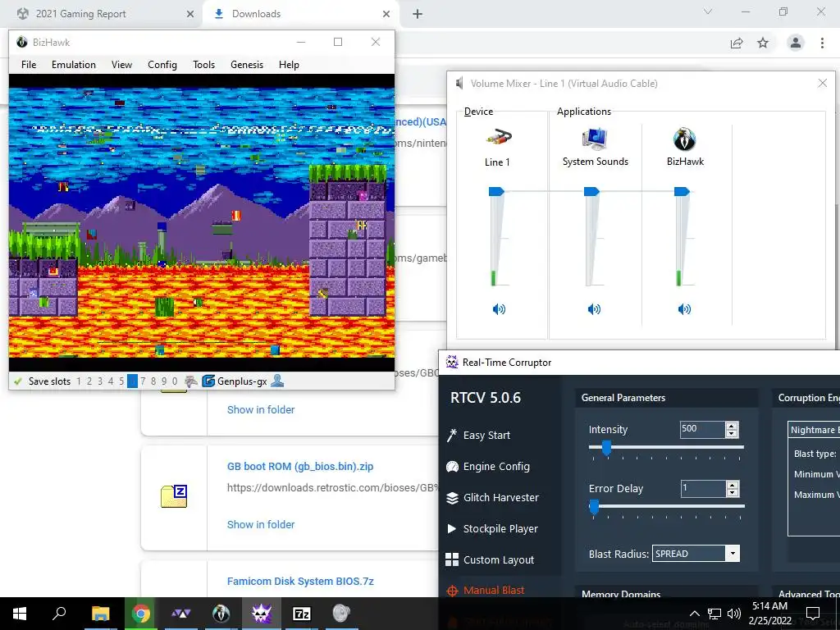Image resolution: width=840 pixels, height=630 pixels.
Task: Open Custom Layout in RTCV sidebar
Action: (490, 559)
